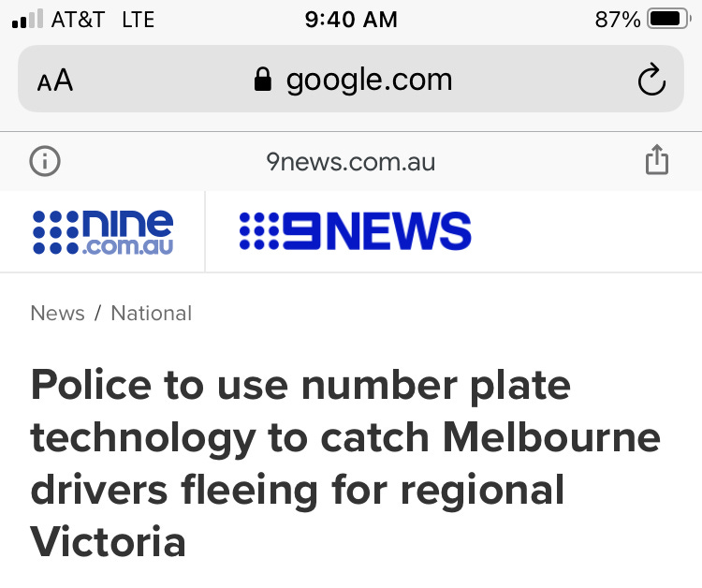The height and width of the screenshot is (588, 702).
Task: Tap the word Victoria in the headline
Action: click(x=108, y=541)
